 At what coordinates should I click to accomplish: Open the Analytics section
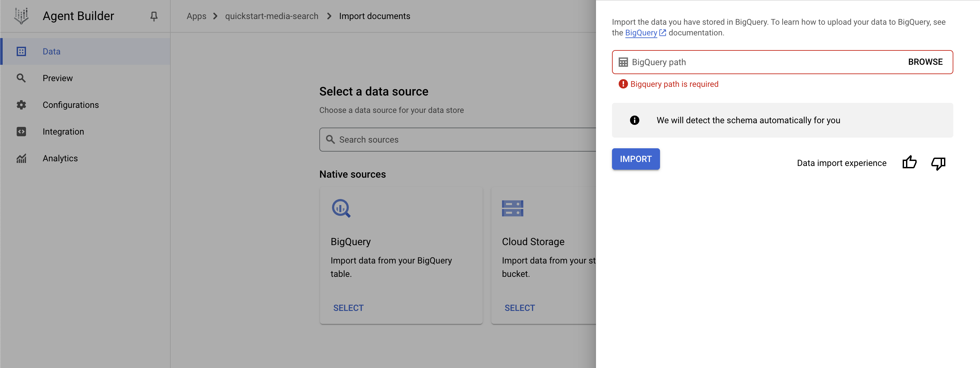point(60,158)
